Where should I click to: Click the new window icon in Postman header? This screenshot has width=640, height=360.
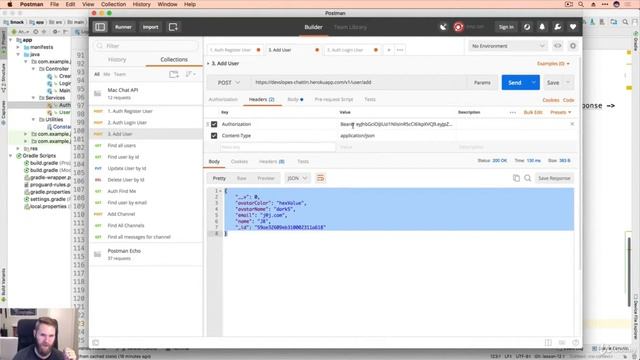point(173,27)
